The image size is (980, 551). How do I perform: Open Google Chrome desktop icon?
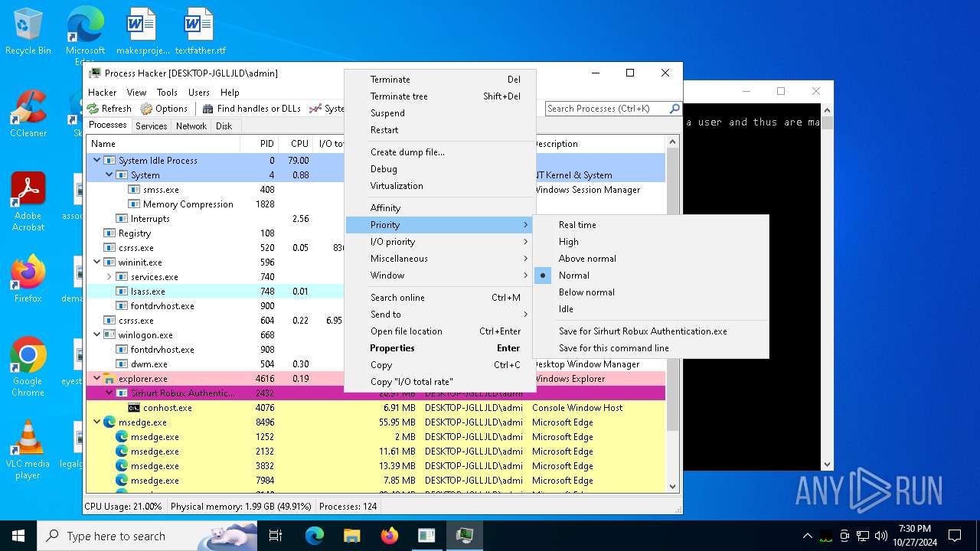click(x=28, y=367)
